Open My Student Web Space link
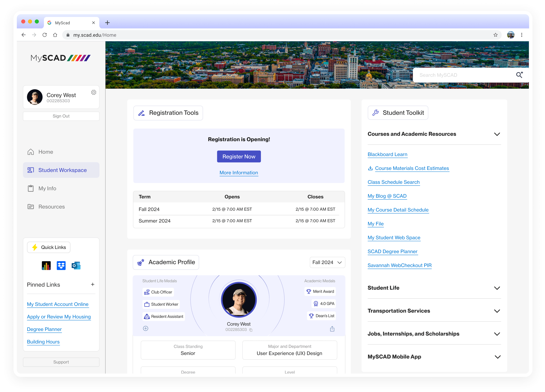This screenshot has width=545, height=392. [x=394, y=238]
